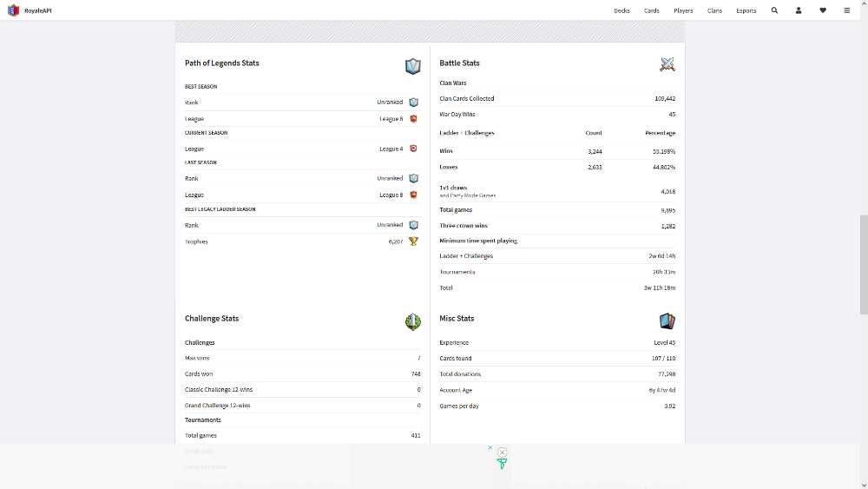Select the Battle Stats heading
The image size is (868, 489).
pos(459,63)
